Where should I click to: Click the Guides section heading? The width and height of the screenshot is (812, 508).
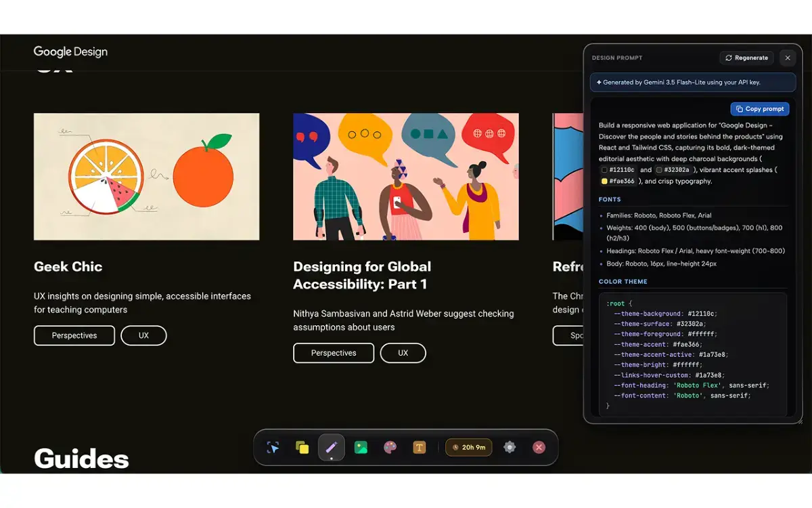[x=81, y=459]
